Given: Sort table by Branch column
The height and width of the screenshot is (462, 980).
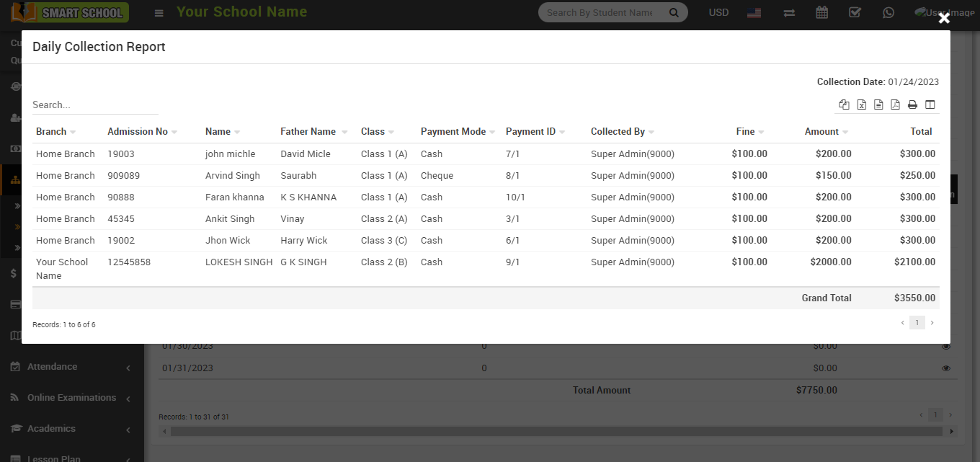Looking at the screenshot, I should click(56, 132).
